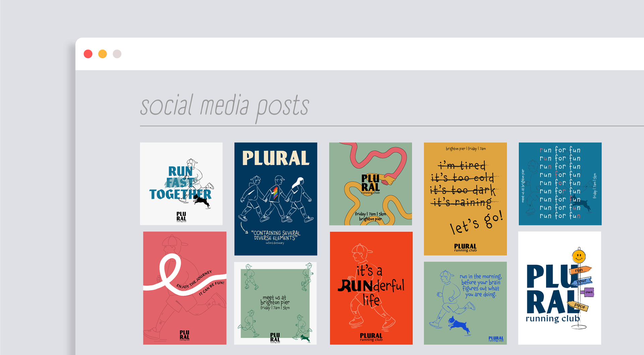Click the 'social media posts' heading
The image size is (644, 355).
point(224,107)
